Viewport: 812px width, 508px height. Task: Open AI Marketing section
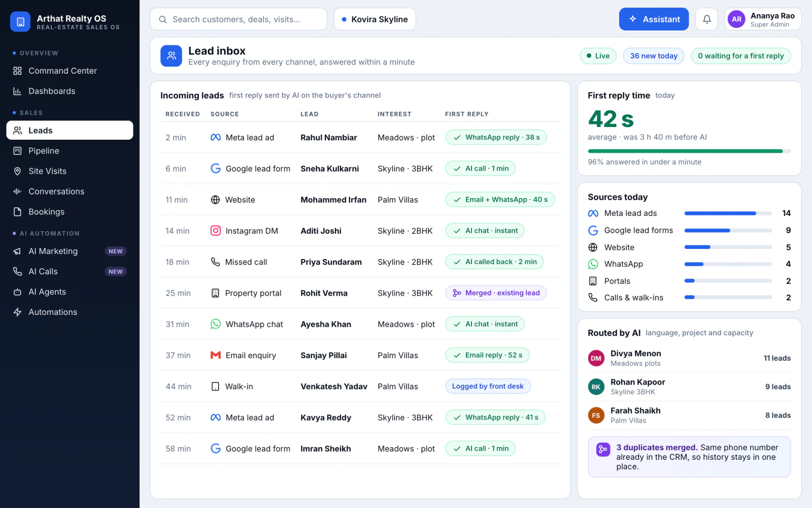pyautogui.click(x=70, y=251)
